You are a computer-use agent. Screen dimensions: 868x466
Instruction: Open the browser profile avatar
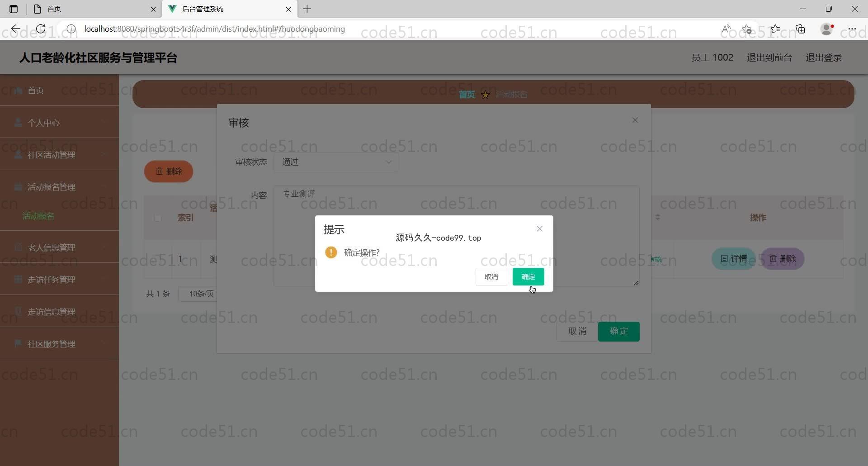[x=826, y=29]
